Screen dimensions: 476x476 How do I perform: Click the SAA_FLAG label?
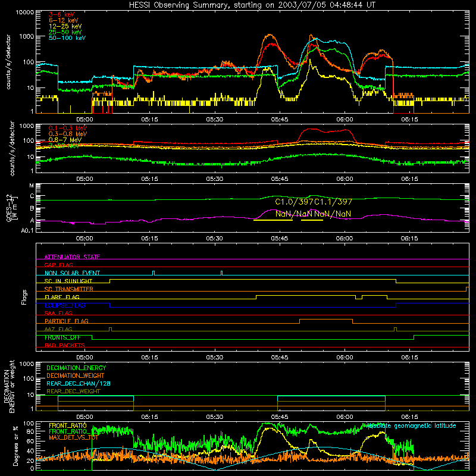pyautogui.click(x=58, y=314)
